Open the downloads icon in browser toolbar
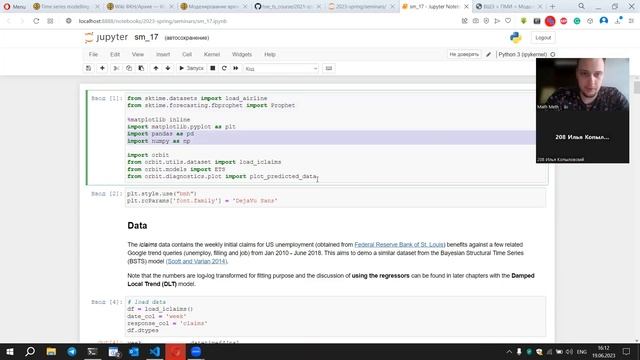640x360 pixels. tap(618, 21)
